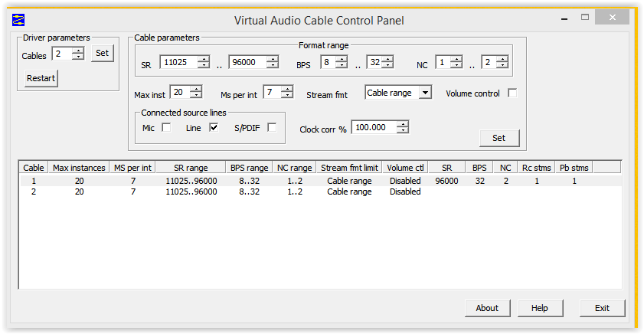Screen dimensions: 644x334
Task: Select cable 1 row in the list
Action: [x=320, y=181]
